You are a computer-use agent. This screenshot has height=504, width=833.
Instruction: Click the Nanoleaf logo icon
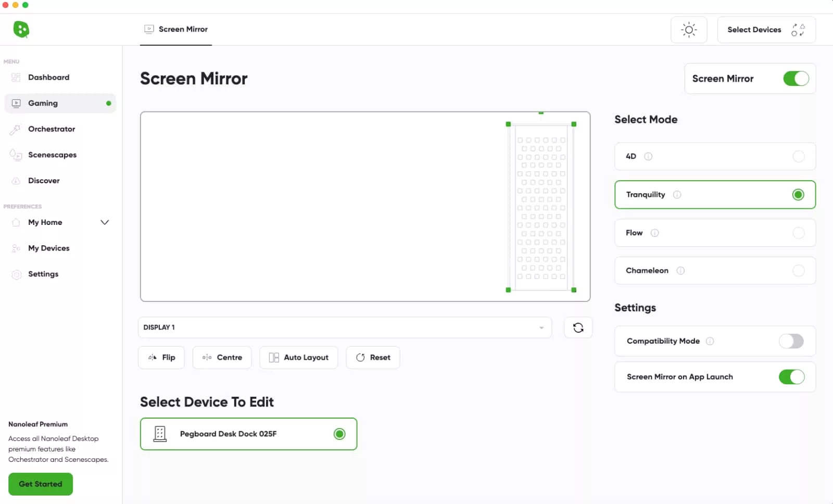point(21,30)
